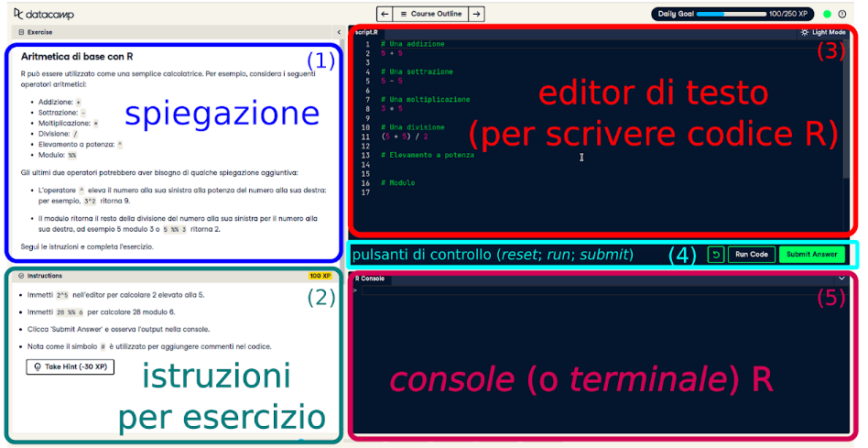
Task: Click code line '(5 + 5) / 2'
Action: click(404, 137)
